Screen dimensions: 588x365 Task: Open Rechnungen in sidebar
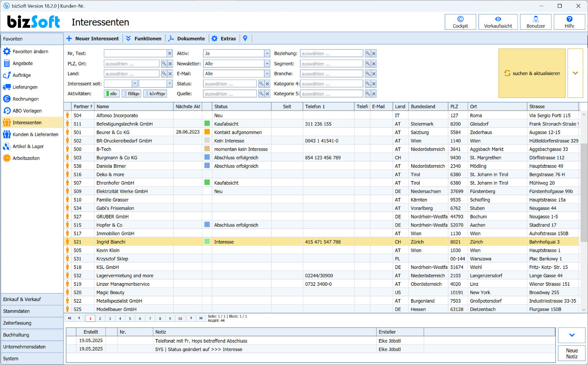point(25,99)
